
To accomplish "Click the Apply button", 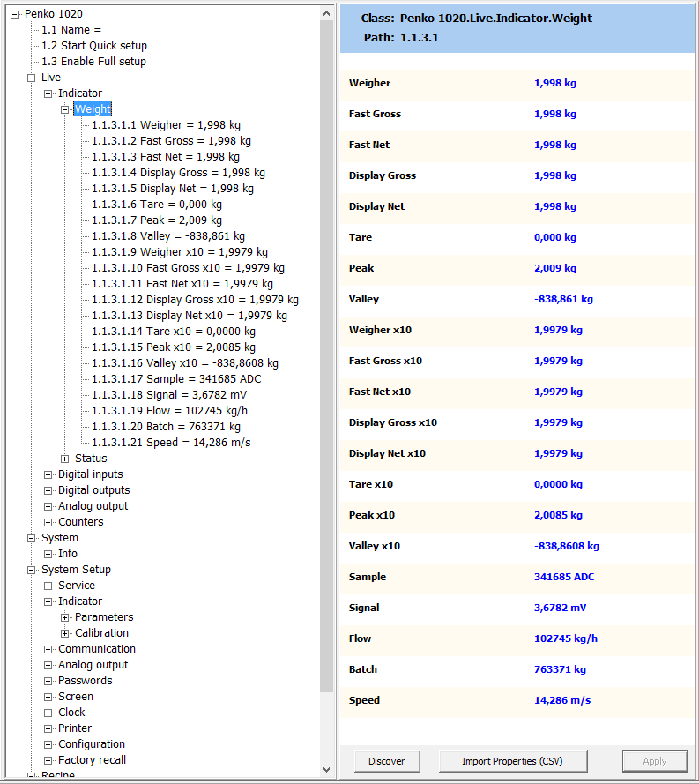I will click(x=655, y=761).
